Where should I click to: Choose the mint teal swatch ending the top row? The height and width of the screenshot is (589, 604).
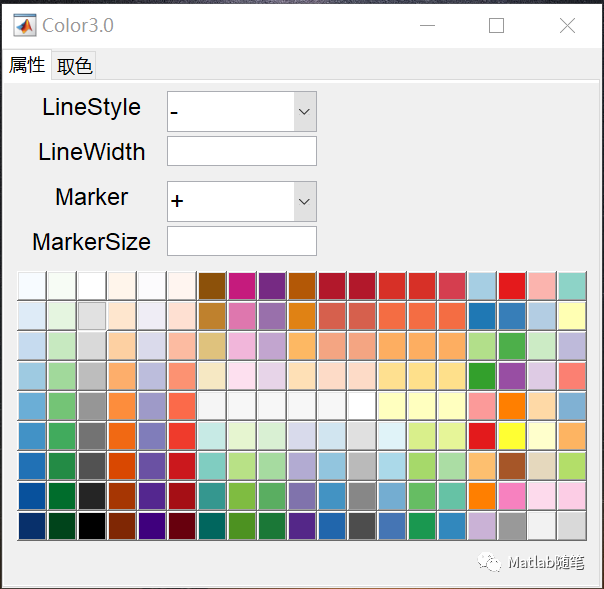tap(572, 286)
